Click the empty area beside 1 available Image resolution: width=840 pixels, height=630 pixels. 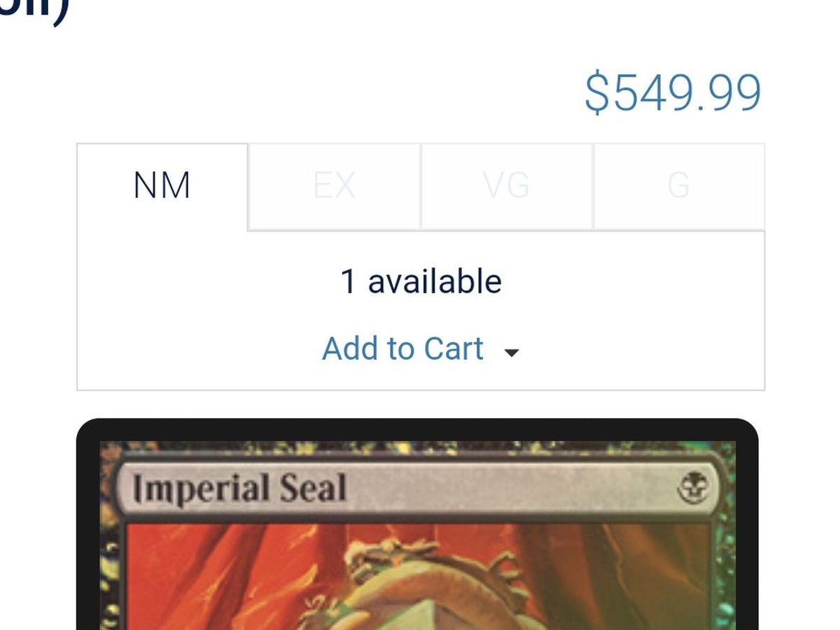coord(630,281)
